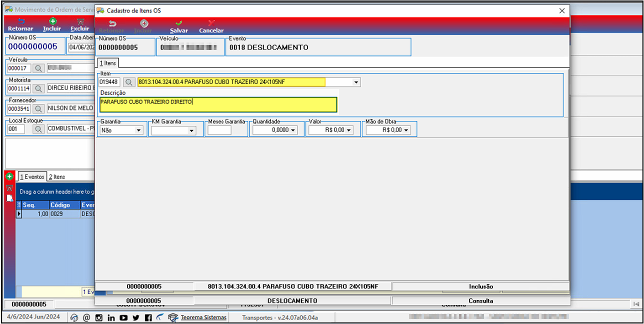Screen dimensions: 644x324
Task: Open the Veículo search magnifier in the background window
Action: tap(38, 68)
